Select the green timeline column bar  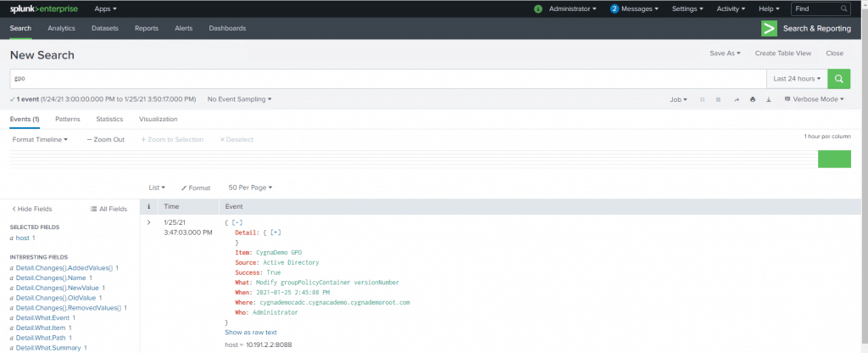pyautogui.click(x=833, y=159)
